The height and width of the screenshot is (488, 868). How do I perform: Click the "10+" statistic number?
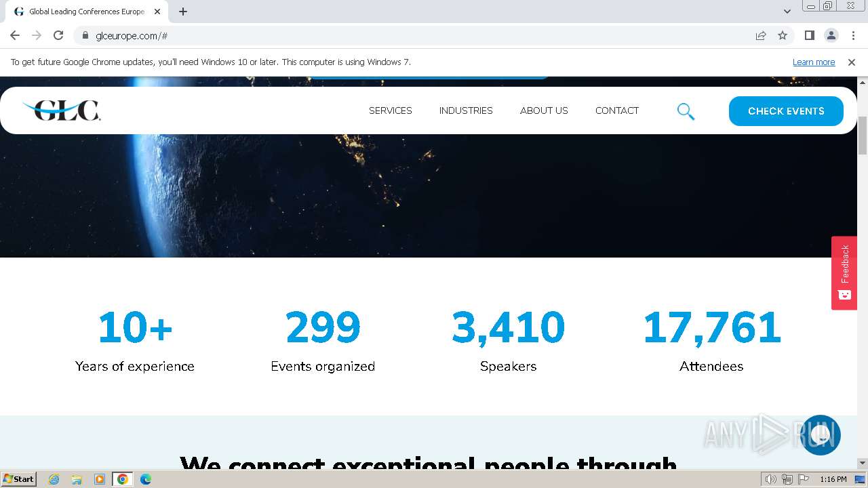click(x=135, y=327)
